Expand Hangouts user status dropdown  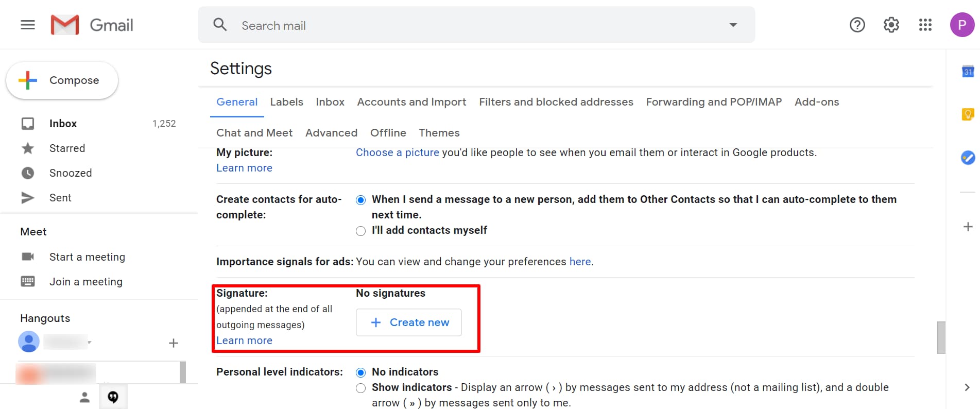(90, 343)
